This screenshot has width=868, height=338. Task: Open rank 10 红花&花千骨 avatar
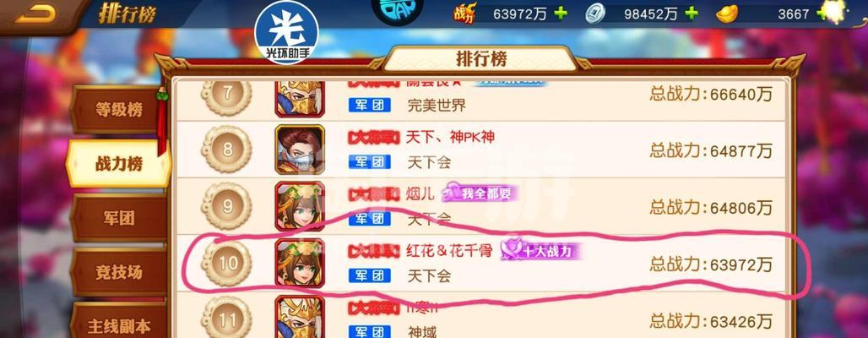pos(300,263)
